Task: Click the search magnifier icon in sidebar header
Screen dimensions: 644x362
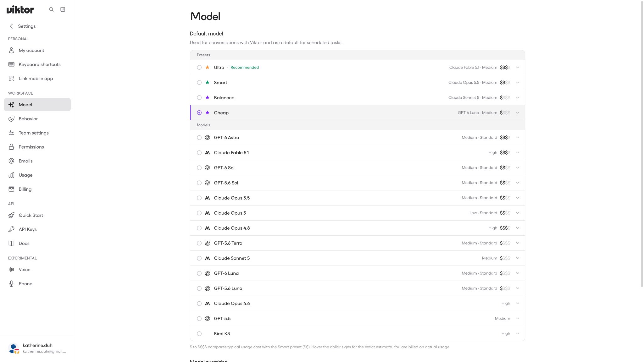Action: click(51, 9)
